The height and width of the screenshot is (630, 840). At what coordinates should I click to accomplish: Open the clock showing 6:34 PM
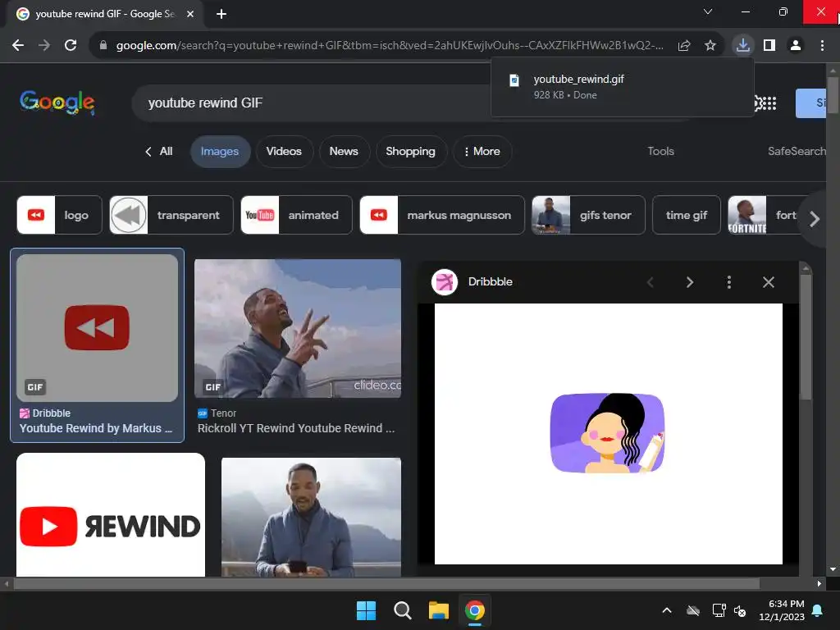(x=782, y=610)
